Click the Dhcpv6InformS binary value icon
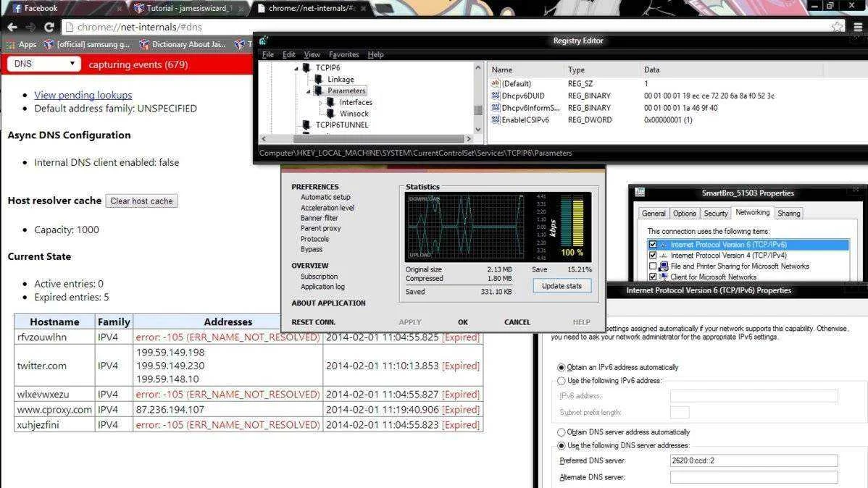The width and height of the screenshot is (868, 488). pyautogui.click(x=496, y=108)
